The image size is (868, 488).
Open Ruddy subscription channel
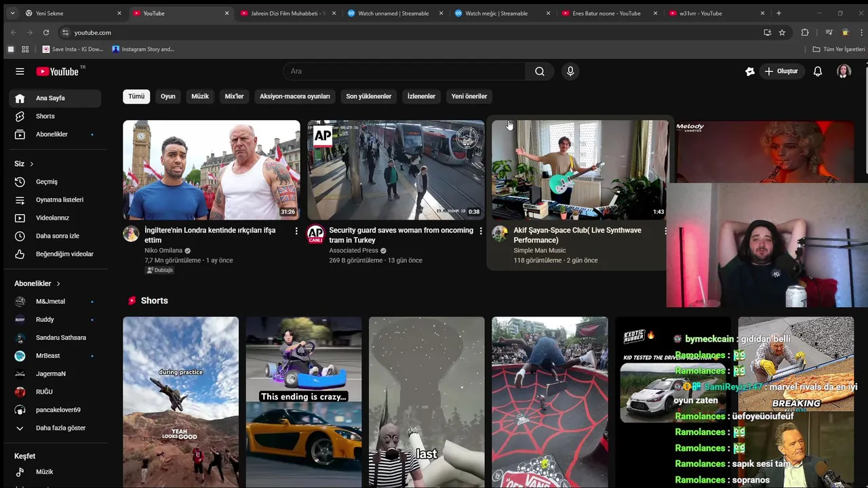[55, 319]
